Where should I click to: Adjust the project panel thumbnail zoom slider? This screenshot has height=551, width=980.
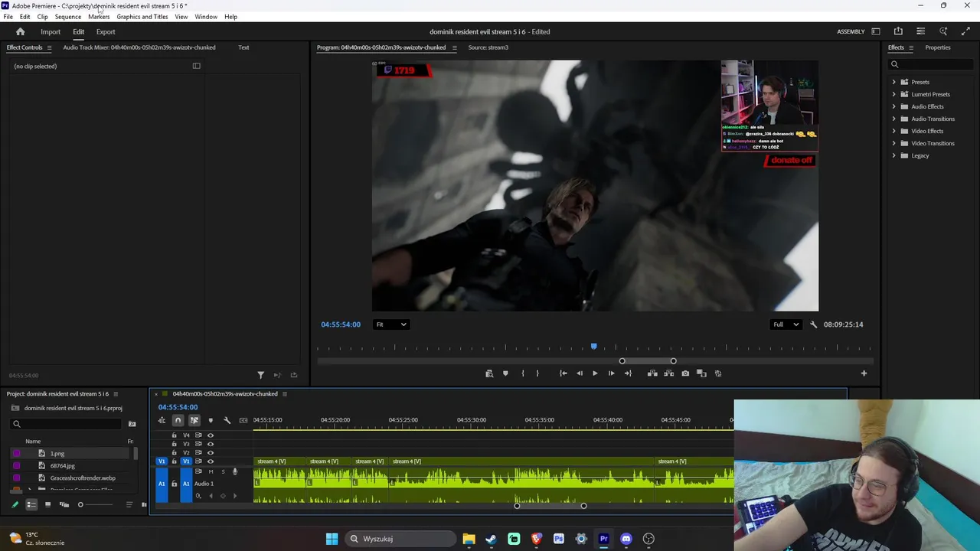pos(80,504)
